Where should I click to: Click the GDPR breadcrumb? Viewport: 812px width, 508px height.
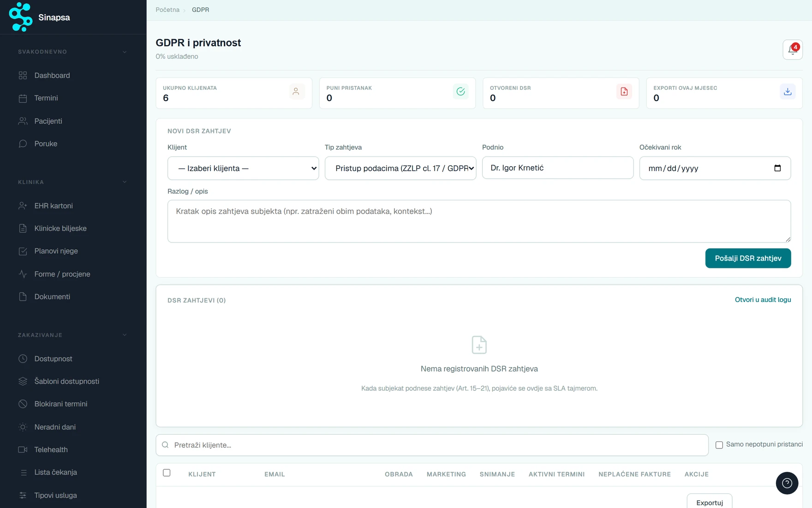200,10
